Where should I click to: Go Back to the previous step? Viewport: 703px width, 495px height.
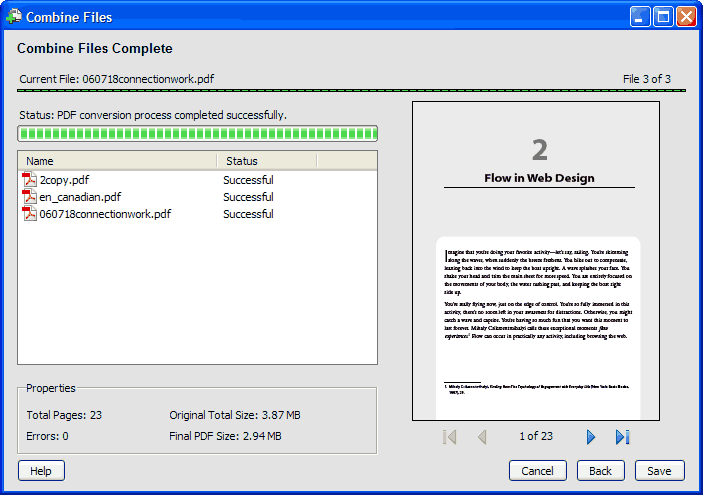coord(600,471)
